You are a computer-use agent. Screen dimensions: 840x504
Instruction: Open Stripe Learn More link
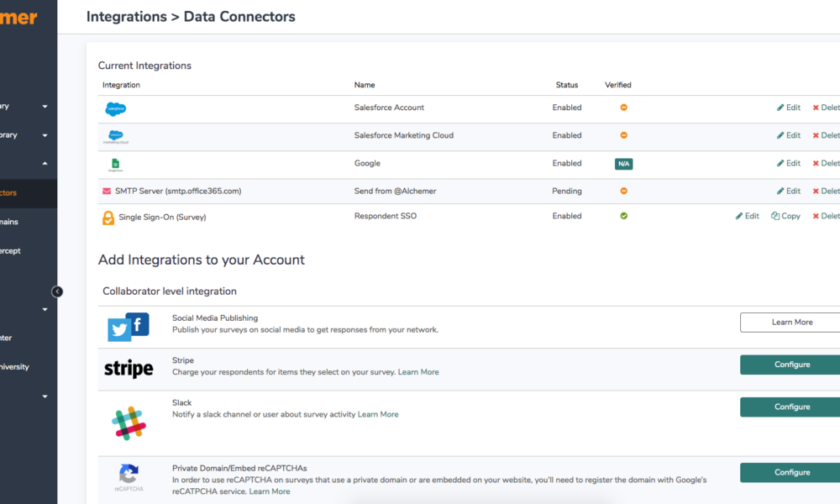[418, 372]
